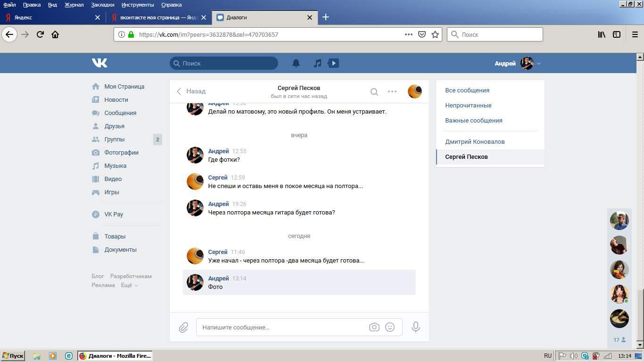Open the music note player icon

(x=318, y=63)
